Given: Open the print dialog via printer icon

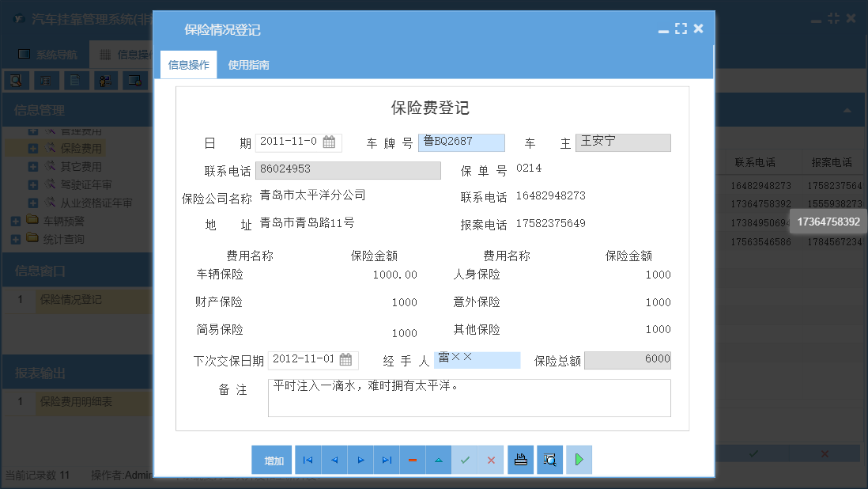Looking at the screenshot, I should (520, 460).
